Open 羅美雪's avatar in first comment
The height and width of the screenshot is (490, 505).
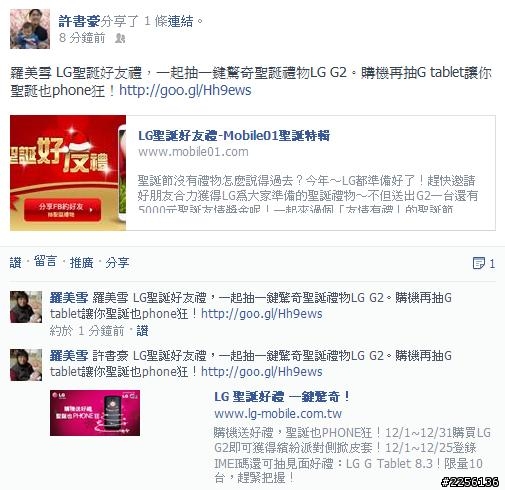click(26, 307)
